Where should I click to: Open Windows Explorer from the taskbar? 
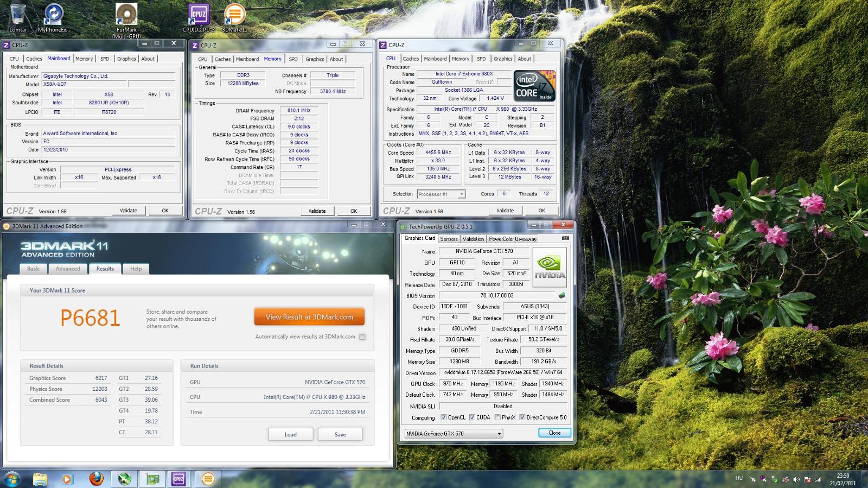40,479
